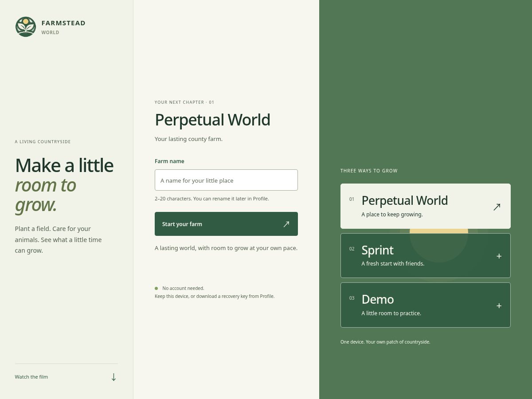Click the Farmstead sprout logo icon
Screen dimensions: 532x399
click(x=26, y=27)
